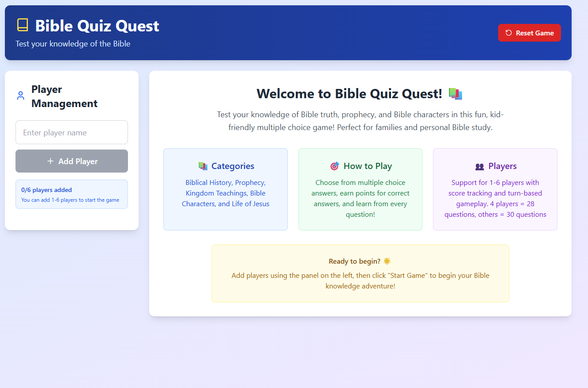Select the How to Play card

pos(360,189)
